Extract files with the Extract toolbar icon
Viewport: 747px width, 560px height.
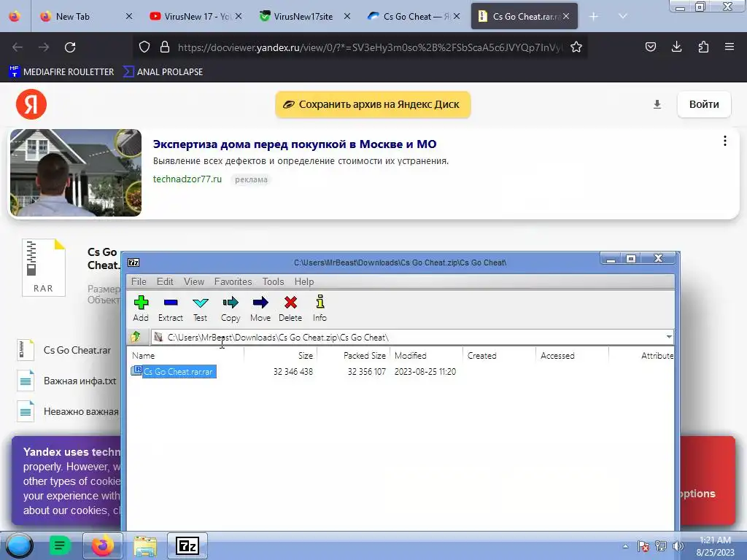171,308
